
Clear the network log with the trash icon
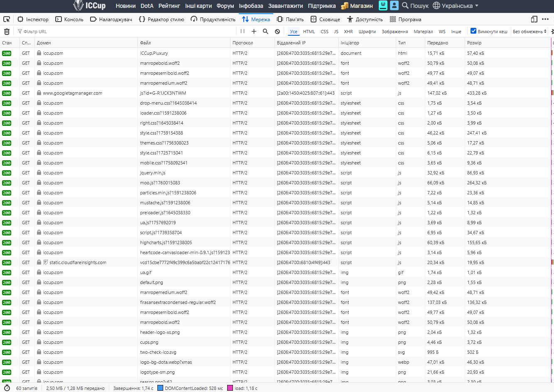point(7,32)
